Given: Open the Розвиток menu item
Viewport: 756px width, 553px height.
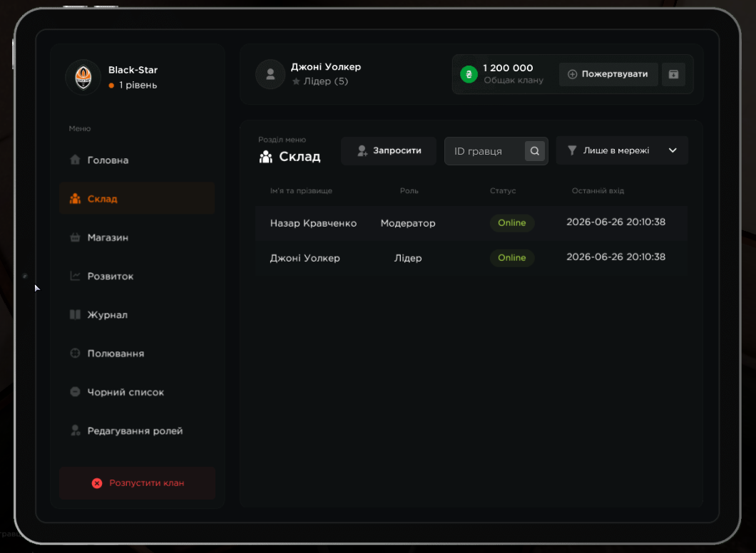Looking at the screenshot, I should click(137, 276).
